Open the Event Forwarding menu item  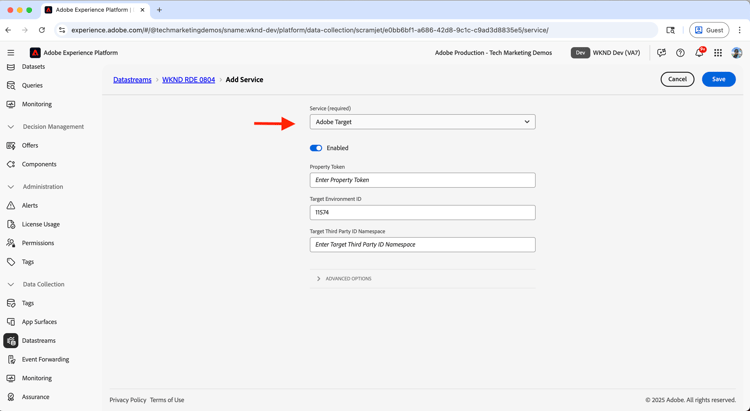coord(45,359)
